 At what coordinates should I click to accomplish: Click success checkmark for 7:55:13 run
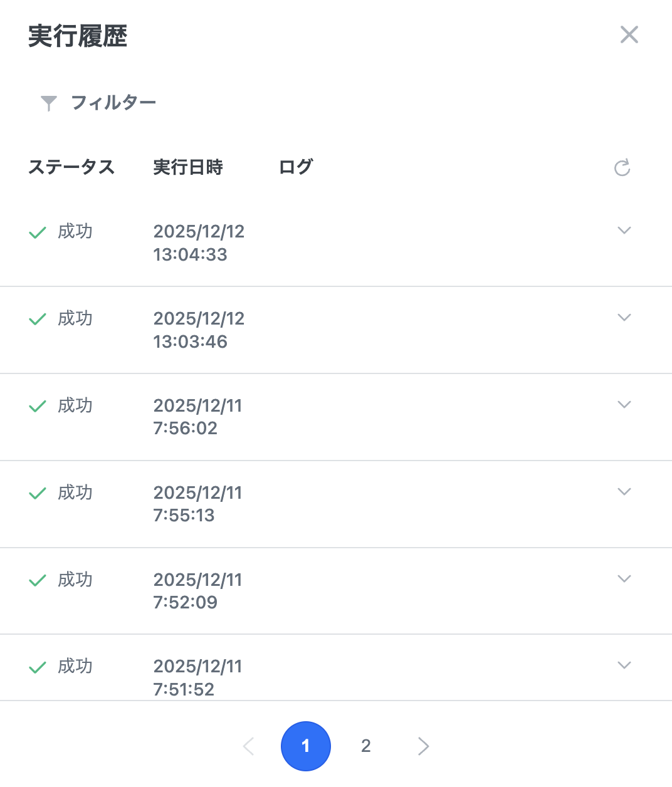click(38, 494)
